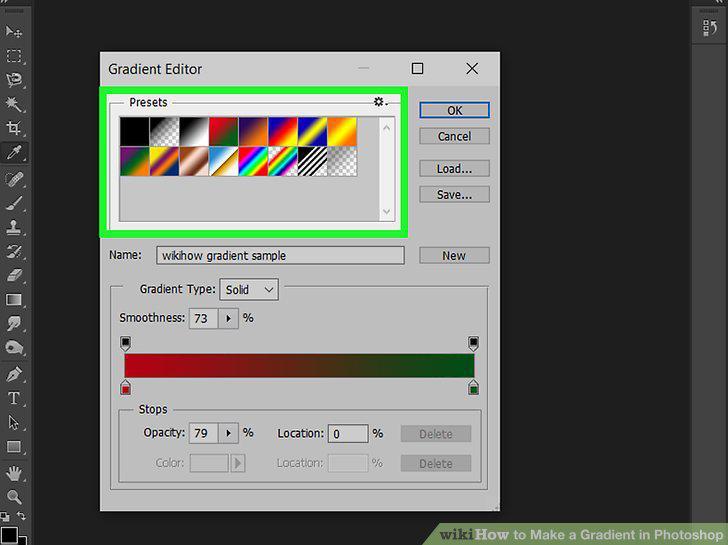
Task: Activate the Type tool
Action: pos(13,398)
